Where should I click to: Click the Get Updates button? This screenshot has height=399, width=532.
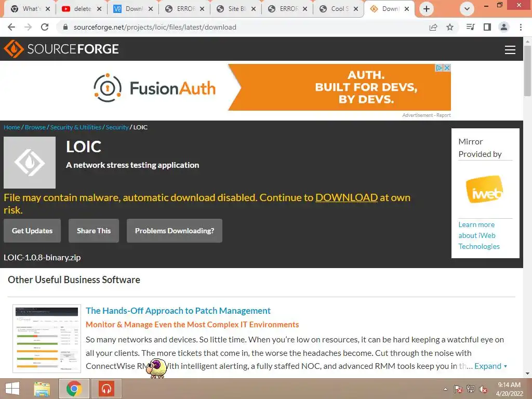click(32, 231)
